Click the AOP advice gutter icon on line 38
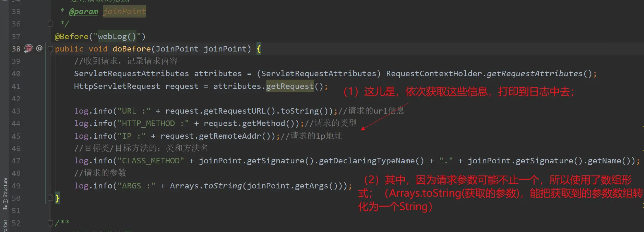Screen dimensions: 644x232 [x=28, y=49]
